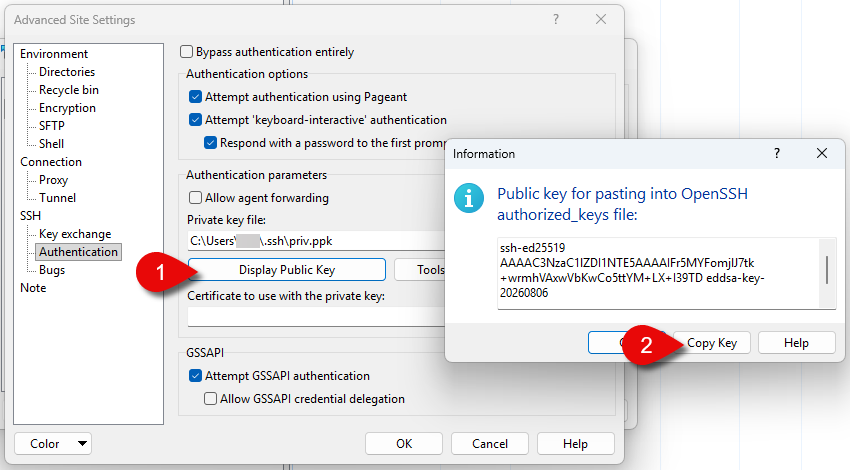Click the certificate file input field

[x=317, y=317]
